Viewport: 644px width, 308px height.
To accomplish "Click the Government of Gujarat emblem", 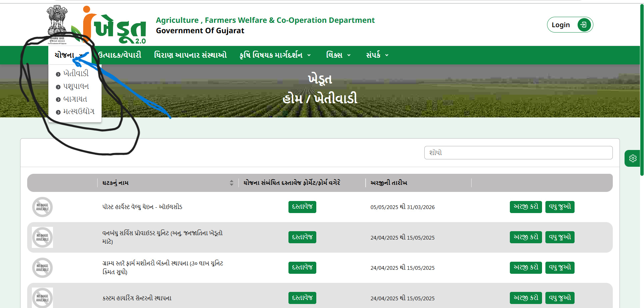I will point(57,23).
